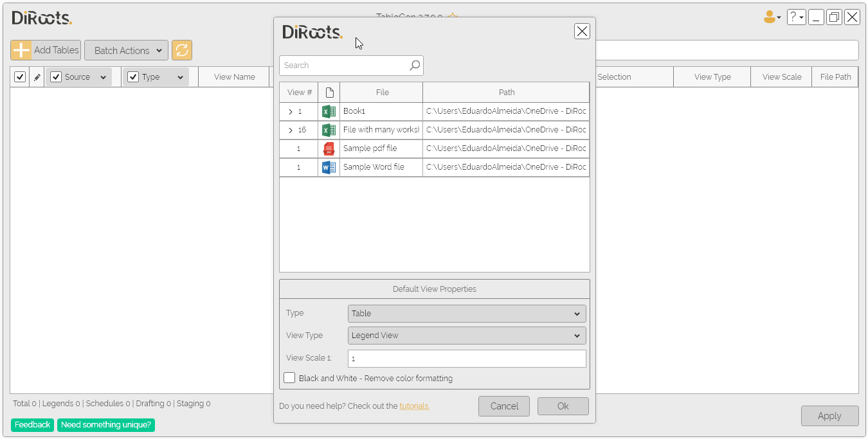Image resolution: width=868 pixels, height=439 pixels.
Task: Click the Default View Properties header
Action: [435, 289]
